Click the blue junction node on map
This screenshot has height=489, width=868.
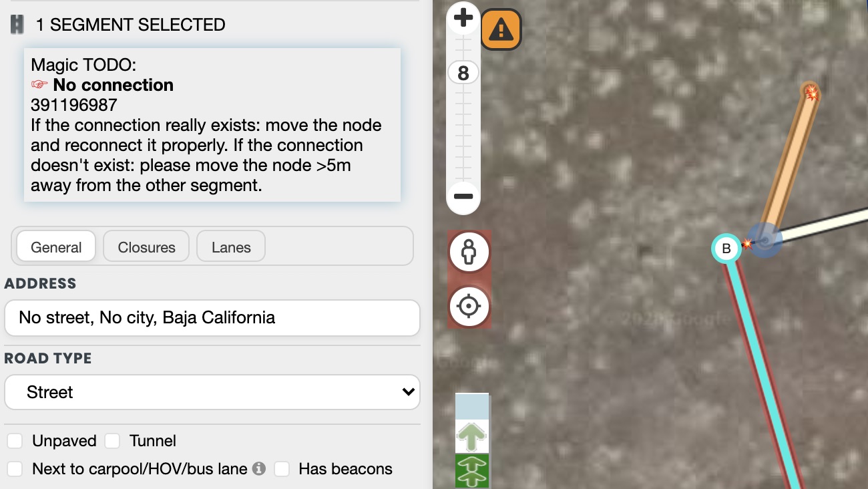pos(765,240)
